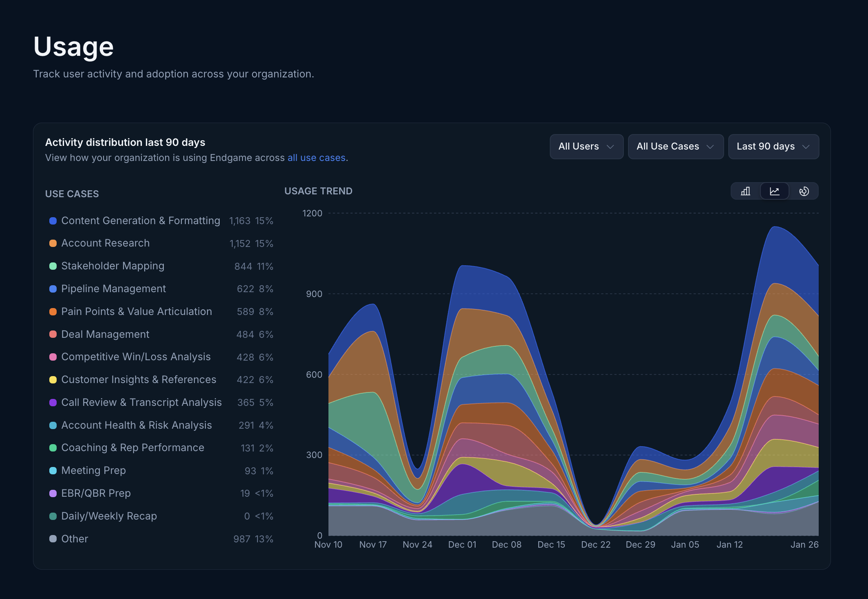Click the Coaching & Rep Performance entry
The image size is (868, 599).
pos(133,448)
